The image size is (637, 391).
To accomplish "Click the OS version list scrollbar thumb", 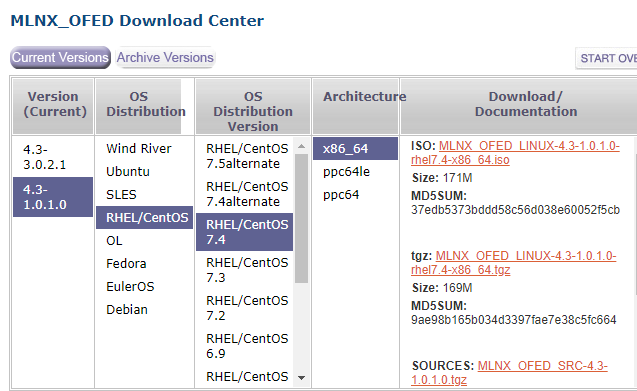I will point(301,218).
